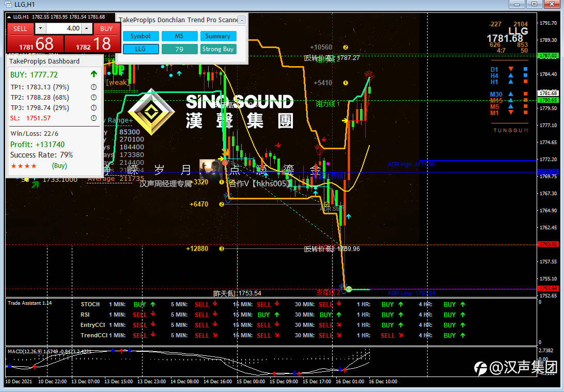This screenshot has height=392, width=564.
Task: Click the ADR High label on chart
Action: pos(411,164)
